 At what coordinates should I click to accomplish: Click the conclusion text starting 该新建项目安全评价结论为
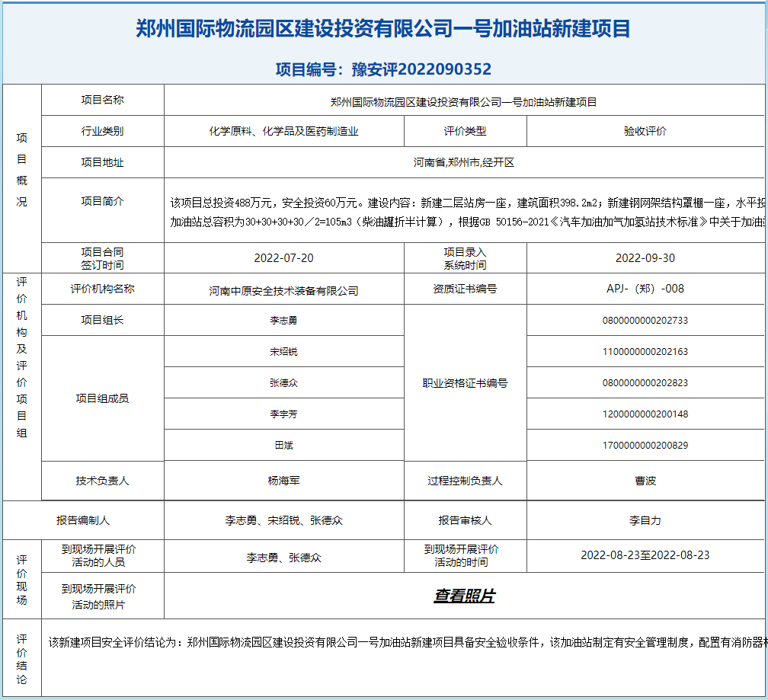point(407,642)
